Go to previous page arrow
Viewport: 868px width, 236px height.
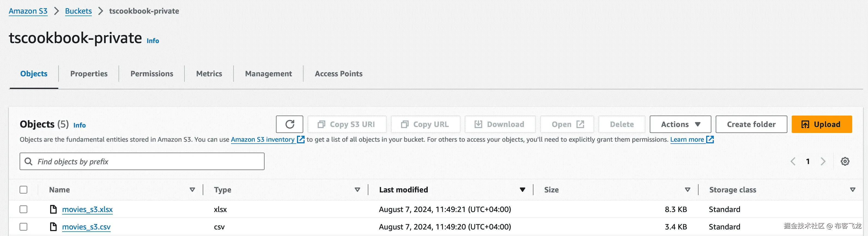(x=793, y=162)
